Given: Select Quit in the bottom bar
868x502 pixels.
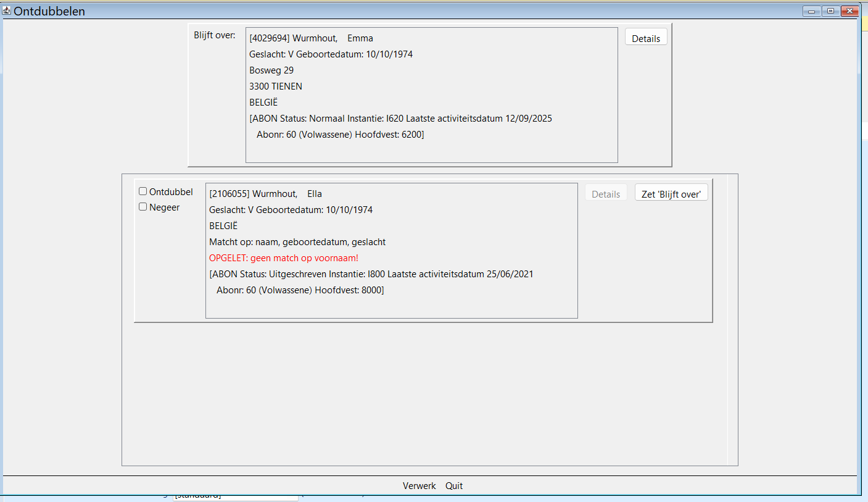Looking at the screenshot, I should point(454,486).
